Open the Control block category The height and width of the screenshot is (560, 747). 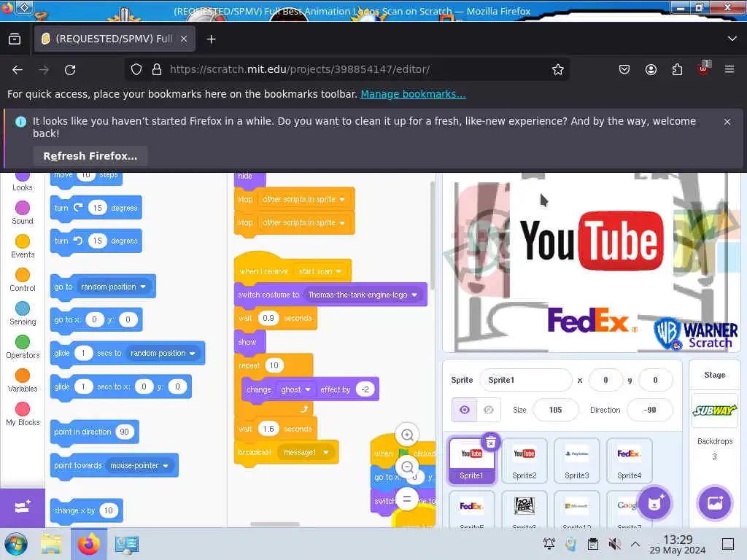coord(23,280)
